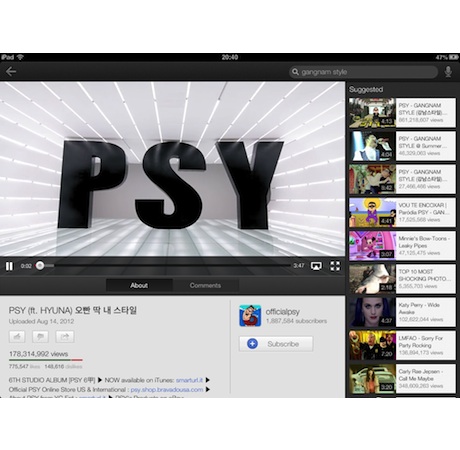Click the 178,314,992 views count
The image size is (460, 450).
(x=38, y=354)
